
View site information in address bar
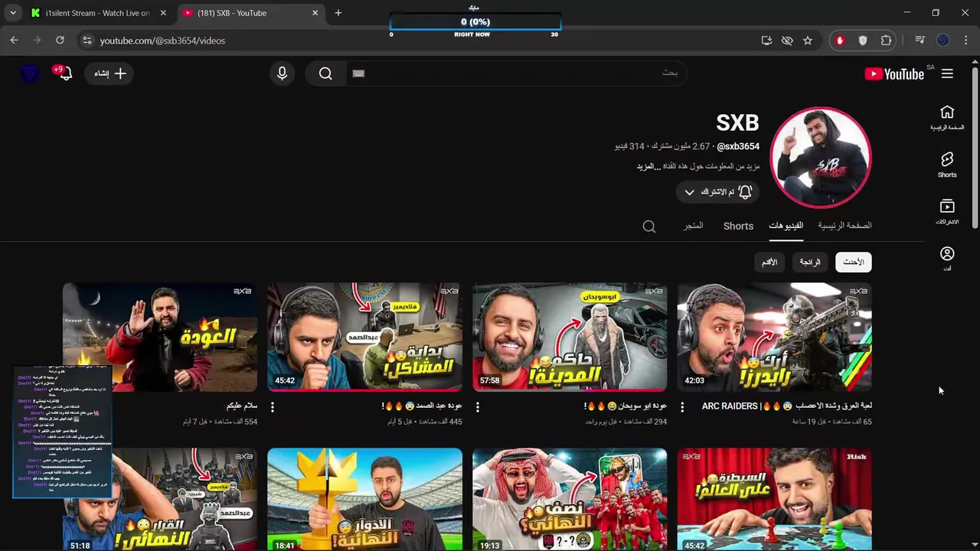coord(87,41)
